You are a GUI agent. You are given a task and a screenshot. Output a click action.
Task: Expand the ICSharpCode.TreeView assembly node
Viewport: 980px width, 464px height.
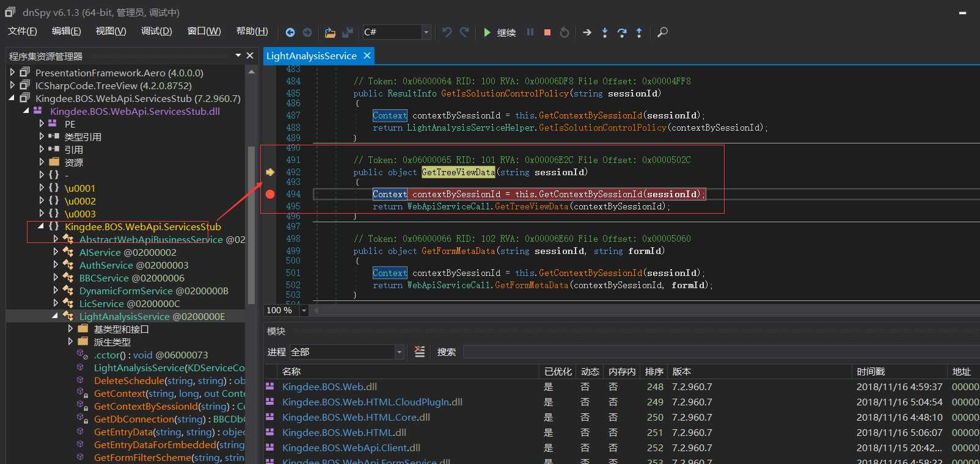point(12,85)
